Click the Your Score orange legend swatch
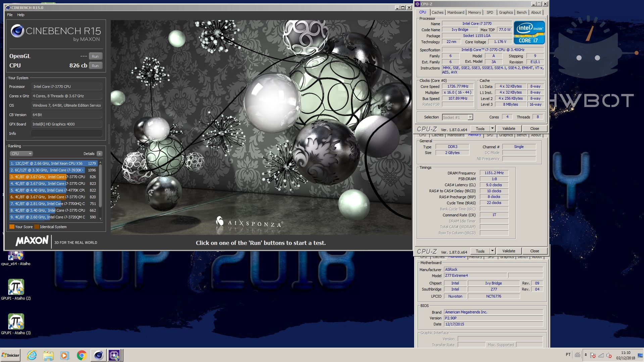The width and height of the screenshot is (644, 362). 12,227
